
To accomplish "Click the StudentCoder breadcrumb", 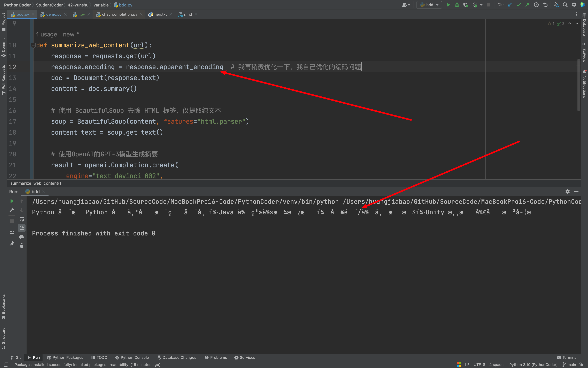I will (x=49, y=5).
